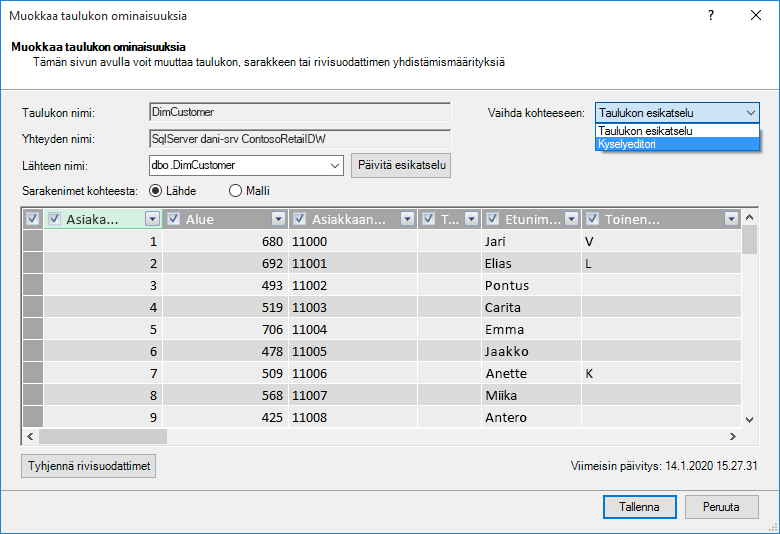Click the scroll up arrow of the table
This screenshot has height=534, width=780.
point(750,217)
